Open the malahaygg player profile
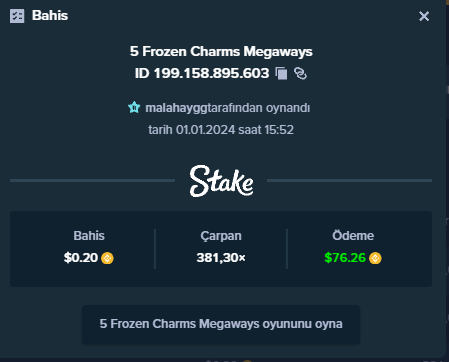449x362 pixels. click(x=176, y=108)
